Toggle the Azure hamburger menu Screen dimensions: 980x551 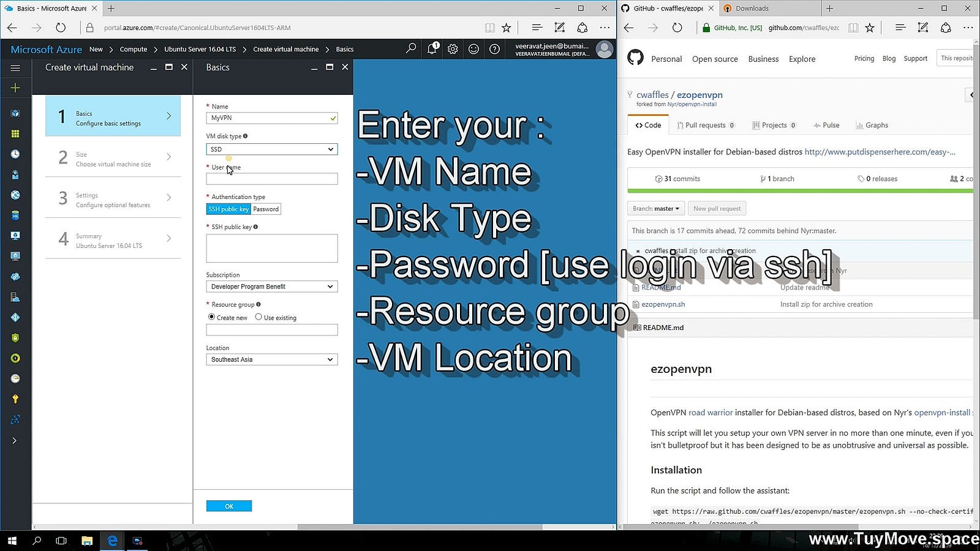click(x=15, y=68)
